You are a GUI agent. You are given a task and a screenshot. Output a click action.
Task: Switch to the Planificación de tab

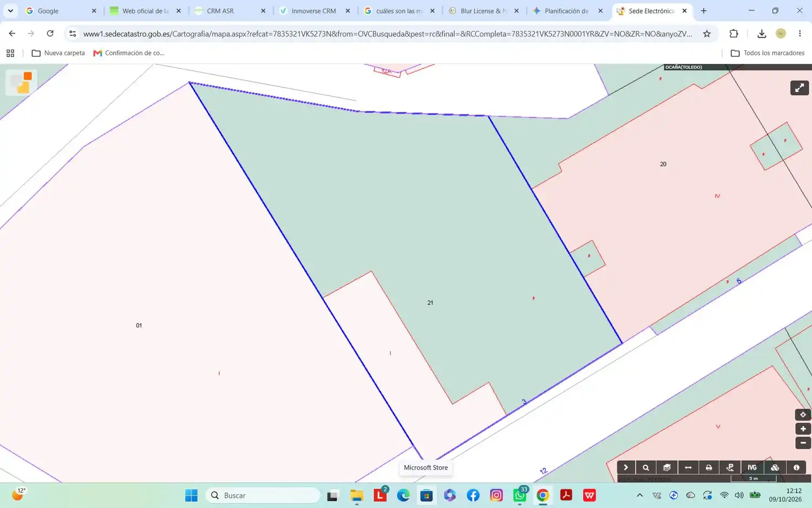[x=568, y=11]
